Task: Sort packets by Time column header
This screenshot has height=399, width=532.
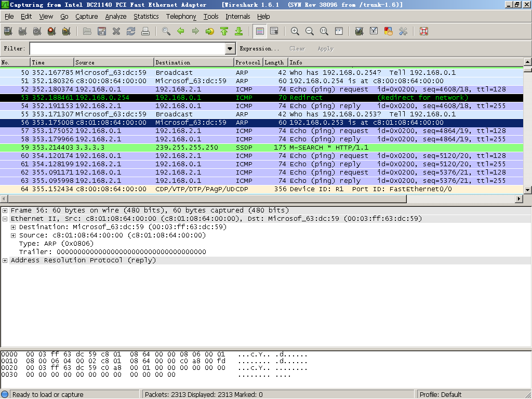Action: (x=52, y=62)
